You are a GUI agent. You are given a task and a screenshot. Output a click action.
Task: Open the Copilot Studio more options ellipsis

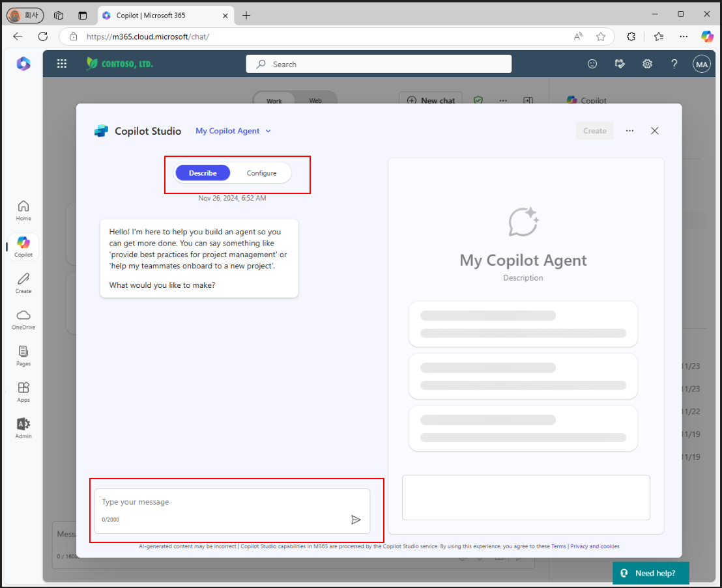[x=629, y=131]
